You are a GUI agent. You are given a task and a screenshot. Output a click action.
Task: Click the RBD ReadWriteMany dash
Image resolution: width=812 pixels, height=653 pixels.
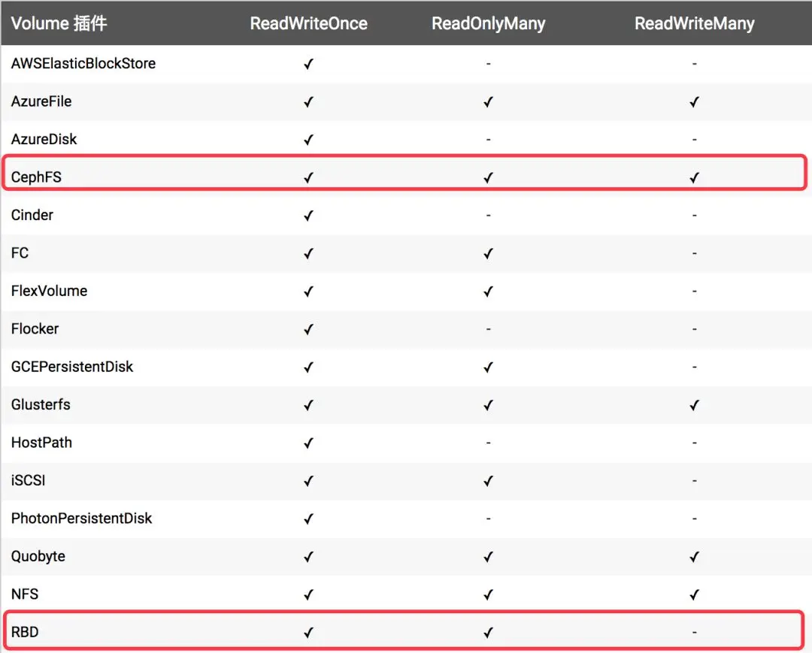pyautogui.click(x=695, y=632)
